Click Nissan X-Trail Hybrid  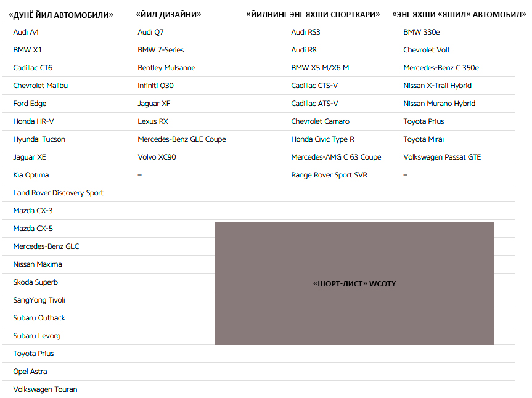click(438, 86)
